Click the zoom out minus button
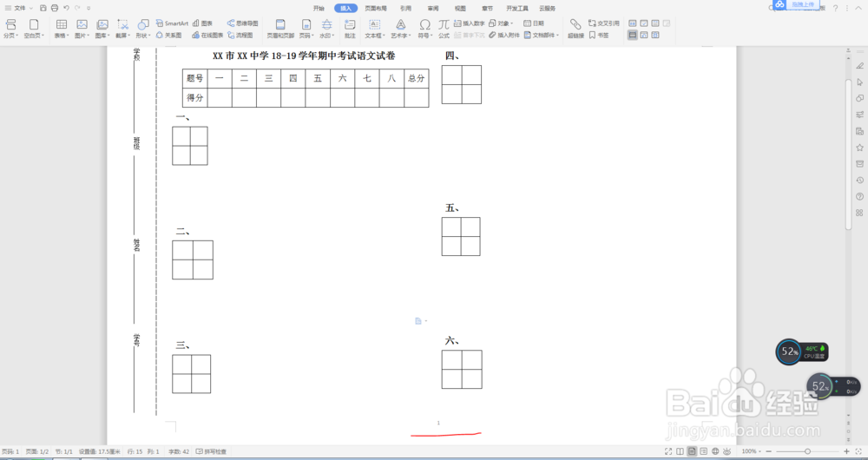This screenshot has width=868, height=460. (x=768, y=451)
